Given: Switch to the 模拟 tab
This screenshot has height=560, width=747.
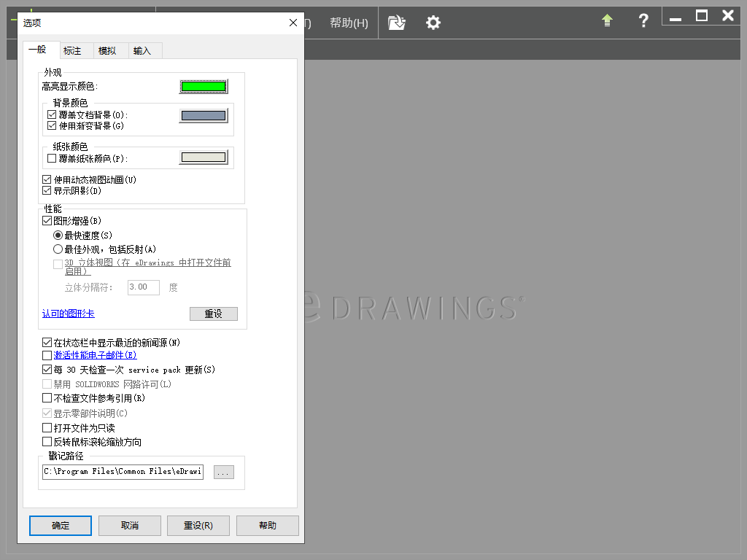Looking at the screenshot, I should point(107,51).
